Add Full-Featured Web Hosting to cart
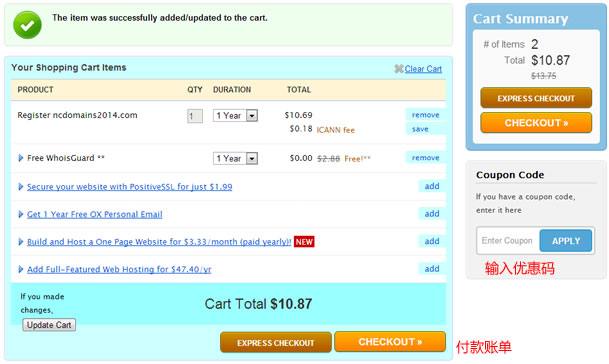609x364 pixels. tap(432, 269)
